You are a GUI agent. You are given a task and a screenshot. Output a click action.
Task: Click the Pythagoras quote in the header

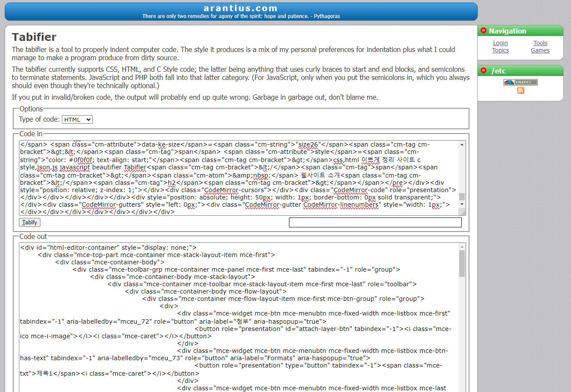coord(241,16)
